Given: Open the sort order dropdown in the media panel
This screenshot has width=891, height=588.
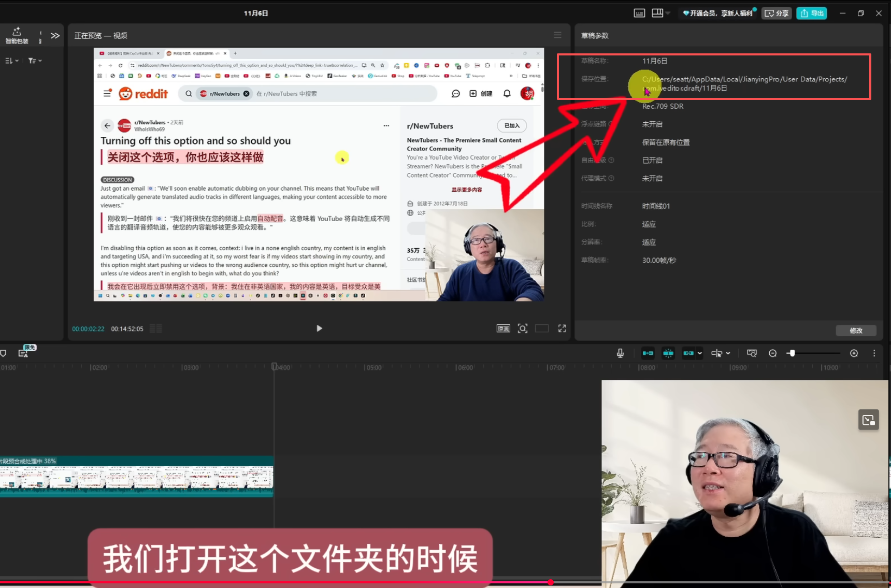Looking at the screenshot, I should pyautogui.click(x=10, y=61).
